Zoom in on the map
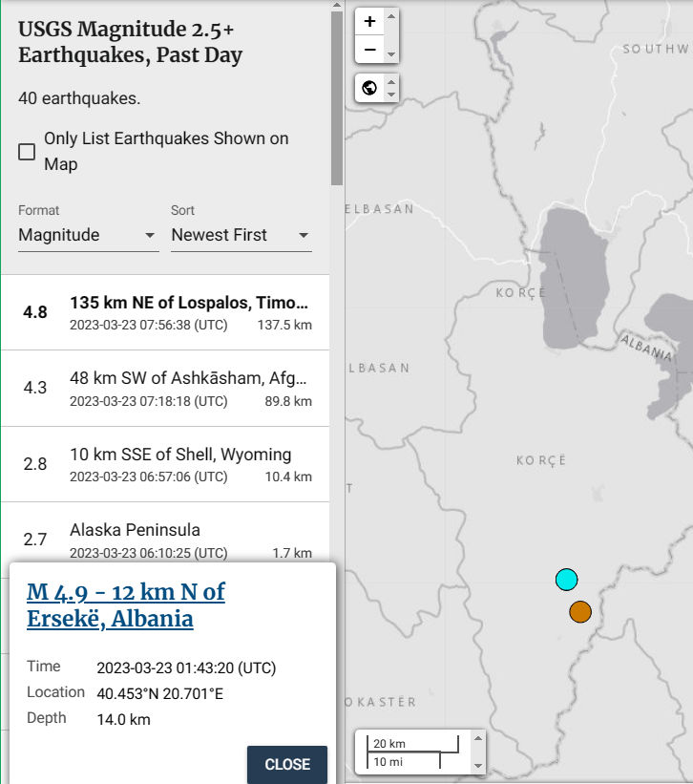Viewport: 693px width, 784px height. [x=369, y=21]
